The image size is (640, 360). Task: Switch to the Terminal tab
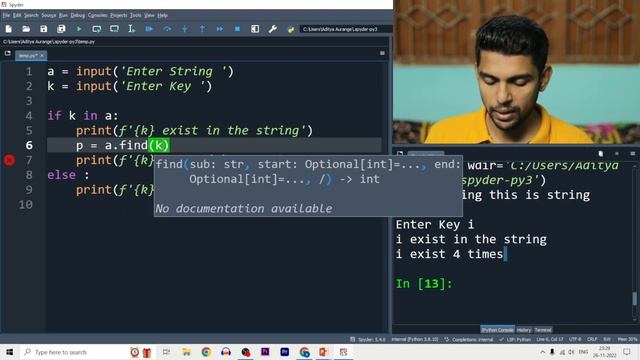click(543, 330)
